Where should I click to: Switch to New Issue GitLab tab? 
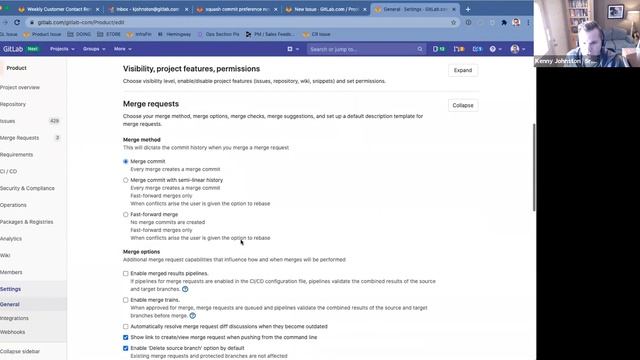coord(326,9)
